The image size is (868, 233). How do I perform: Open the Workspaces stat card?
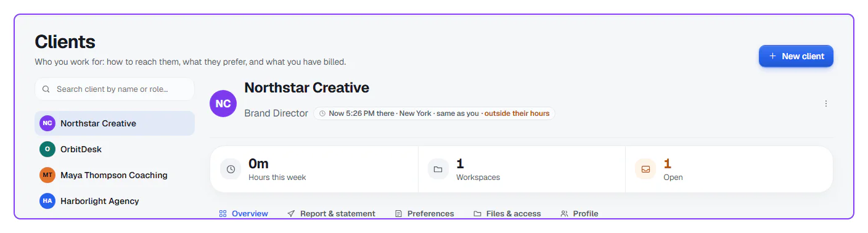pos(522,170)
